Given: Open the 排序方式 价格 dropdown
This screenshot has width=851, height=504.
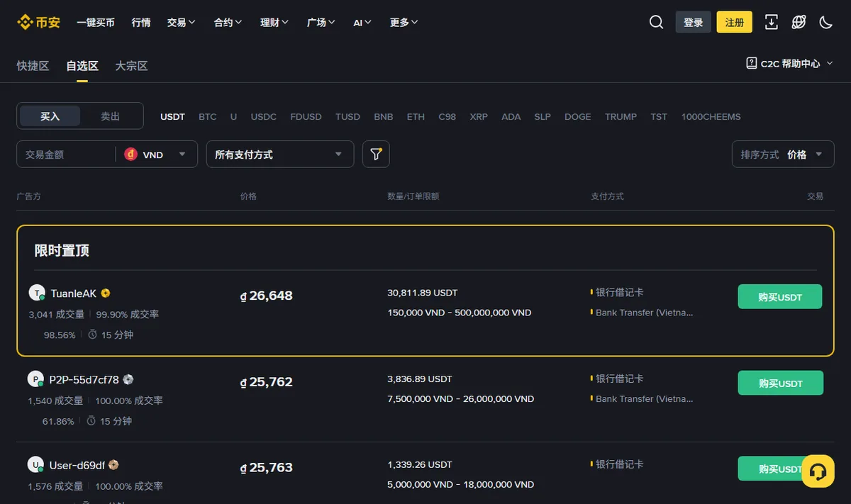Looking at the screenshot, I should [x=783, y=154].
